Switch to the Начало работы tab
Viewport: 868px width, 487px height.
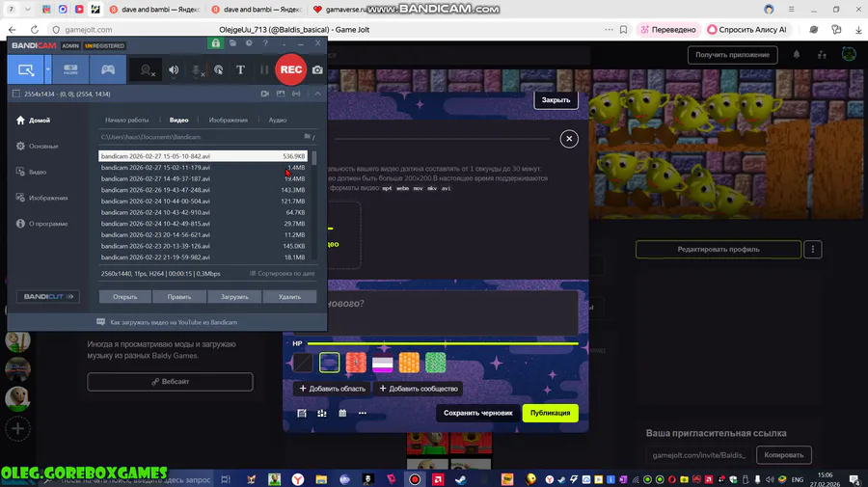click(x=126, y=121)
